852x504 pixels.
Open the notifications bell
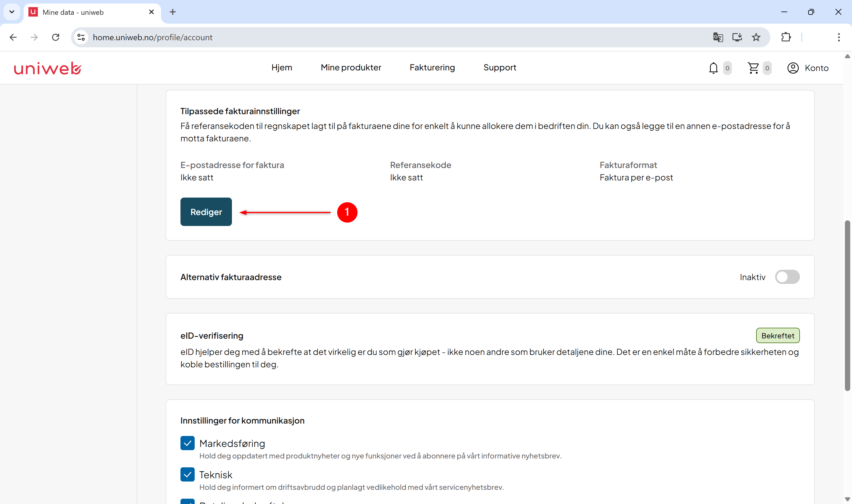tap(713, 68)
